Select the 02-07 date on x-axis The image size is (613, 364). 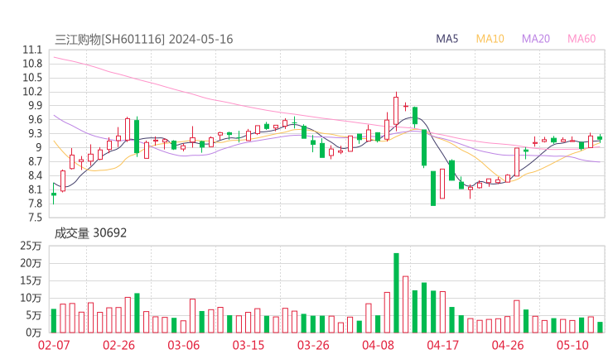click(x=54, y=345)
